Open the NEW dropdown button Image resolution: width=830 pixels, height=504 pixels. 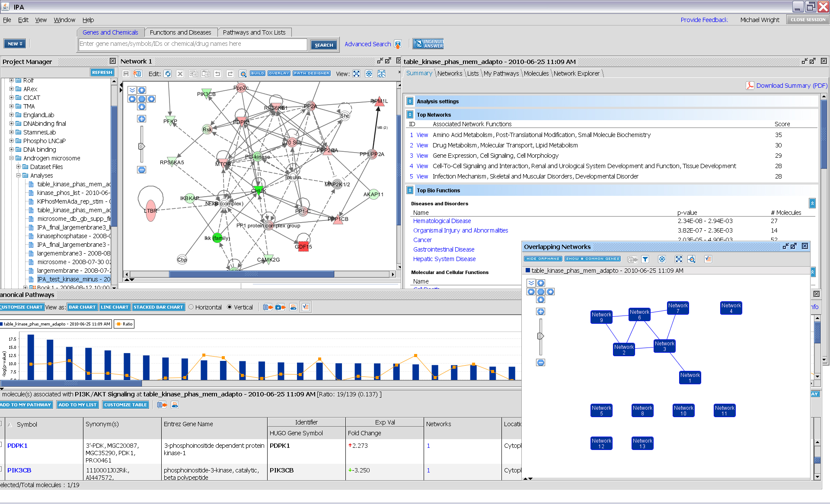15,44
